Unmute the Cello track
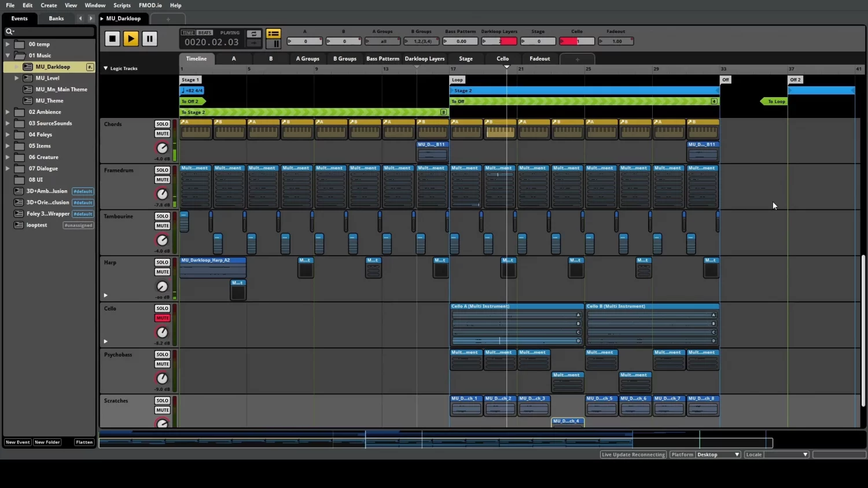This screenshot has width=868, height=488. coord(162,318)
